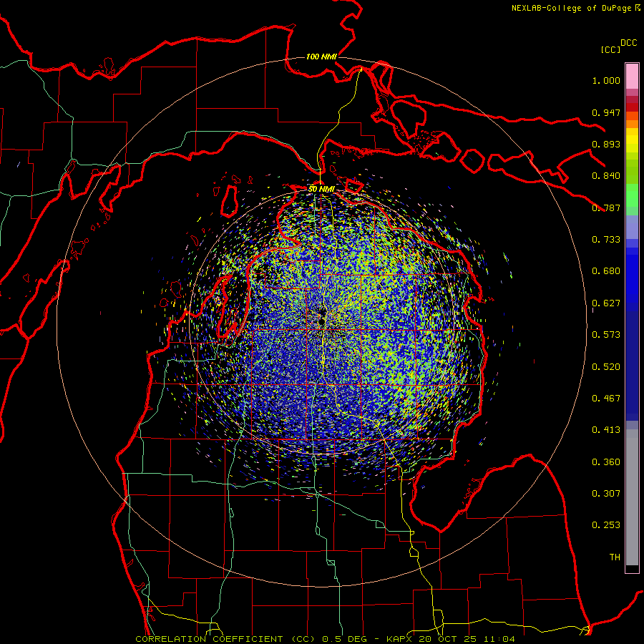Image resolution: width=644 pixels, height=644 pixels.
Task: Click the 100 NMI range ring label
Action: [x=321, y=57]
